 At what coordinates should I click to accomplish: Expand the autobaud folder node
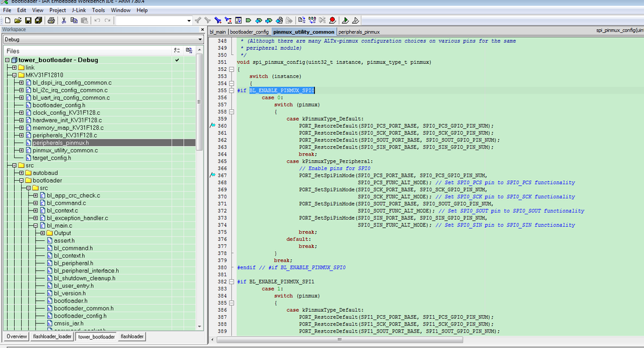(x=21, y=173)
